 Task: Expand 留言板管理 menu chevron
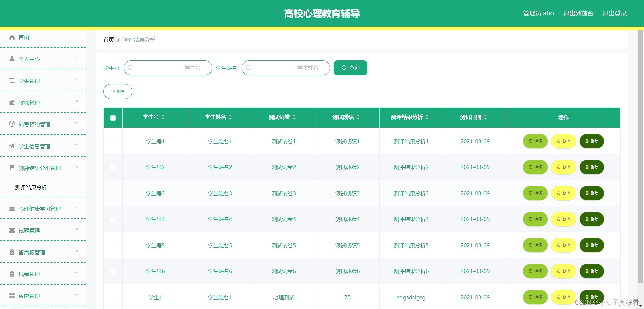(76, 251)
